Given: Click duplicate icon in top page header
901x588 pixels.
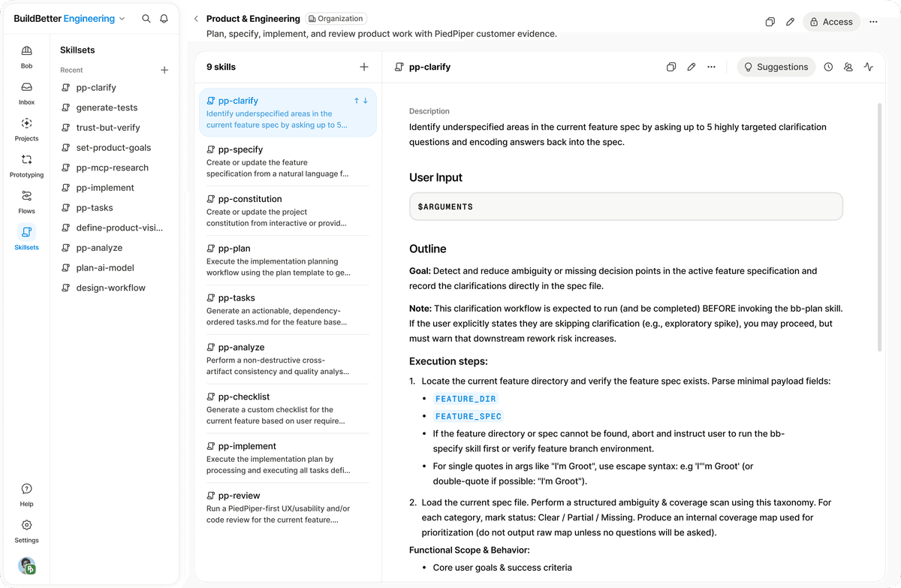Looking at the screenshot, I should 770,22.
